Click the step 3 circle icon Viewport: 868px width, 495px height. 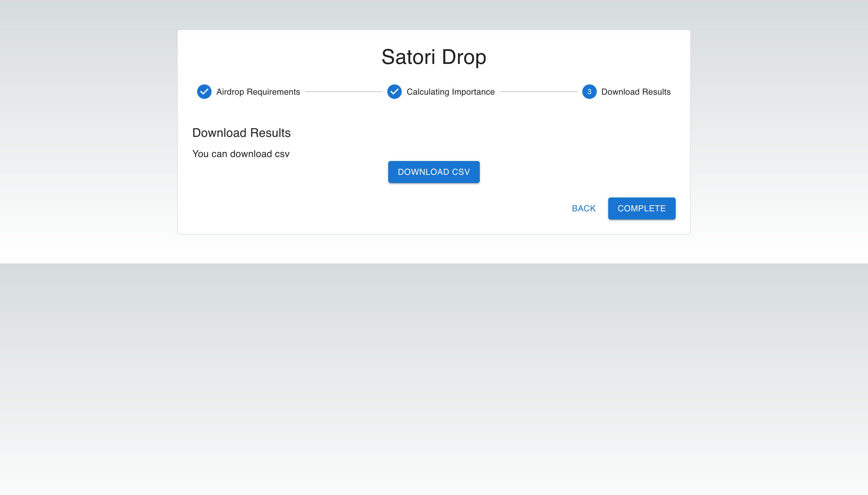(589, 92)
